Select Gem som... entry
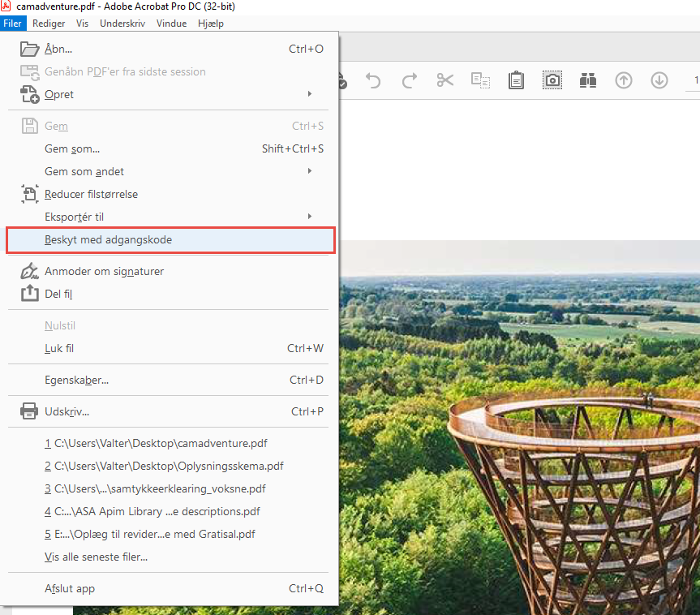Image resolution: width=700 pixels, height=615 pixels. coord(168,148)
